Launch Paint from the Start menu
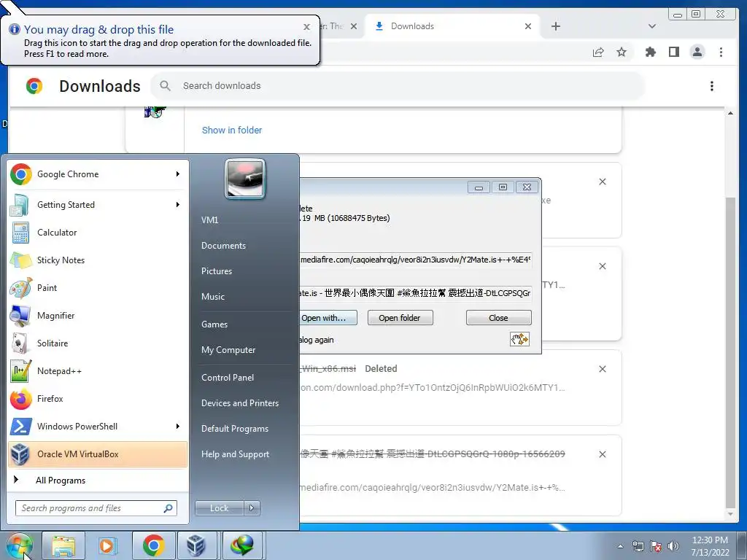This screenshot has height=560, width=747. pos(98,287)
